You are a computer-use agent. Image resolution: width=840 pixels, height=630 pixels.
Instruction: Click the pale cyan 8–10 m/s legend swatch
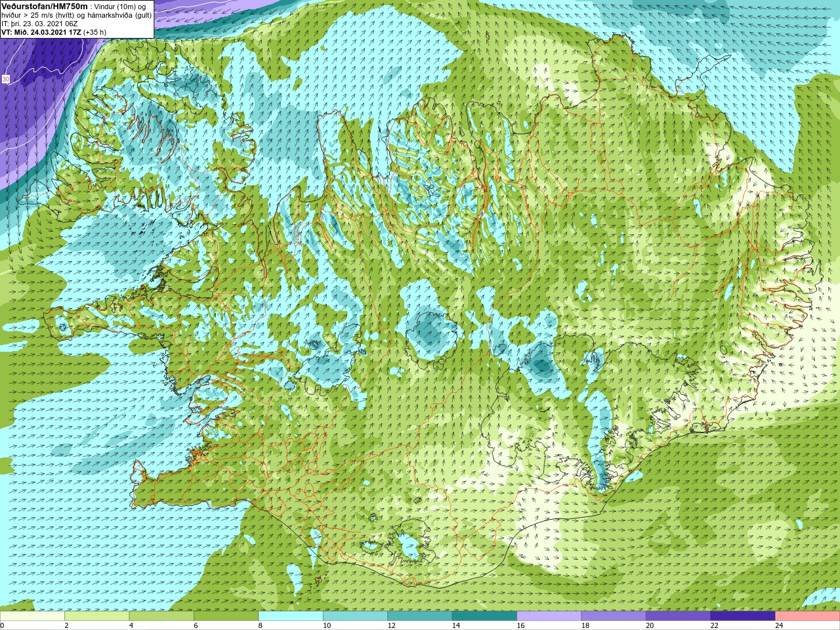[x=291, y=616]
